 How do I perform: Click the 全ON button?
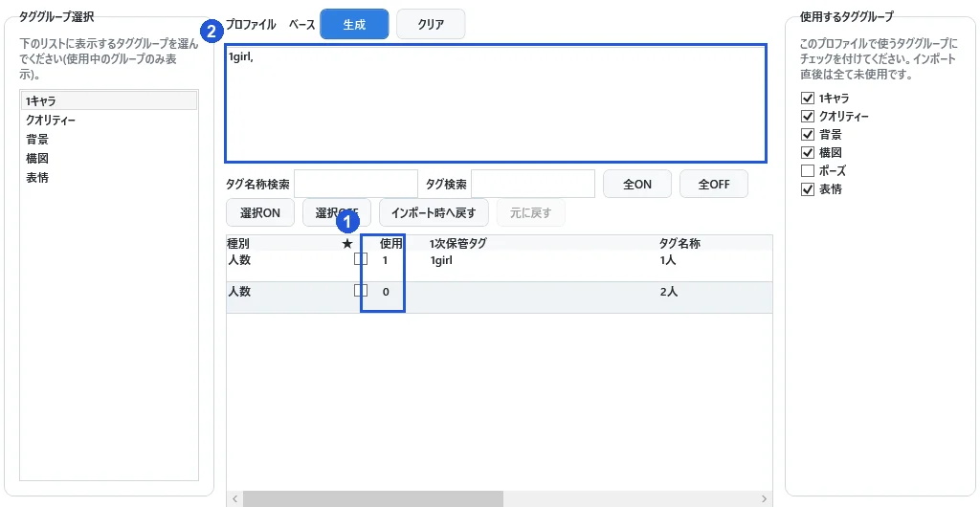(636, 185)
